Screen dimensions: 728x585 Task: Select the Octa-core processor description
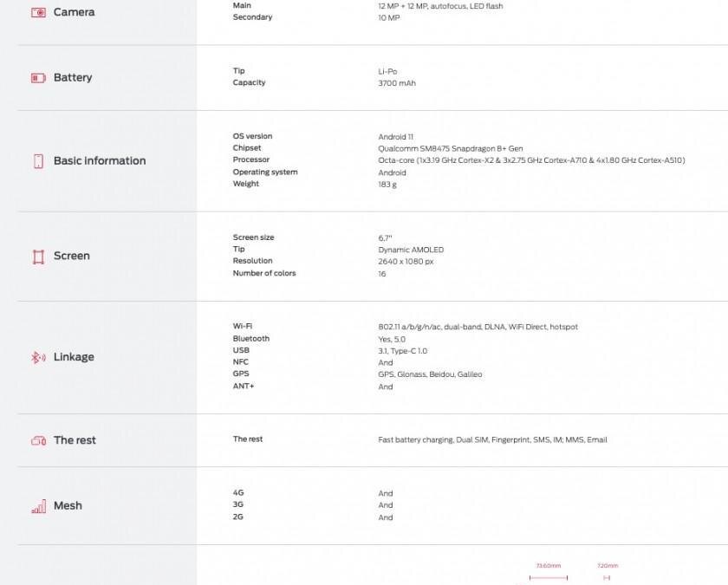532,160
